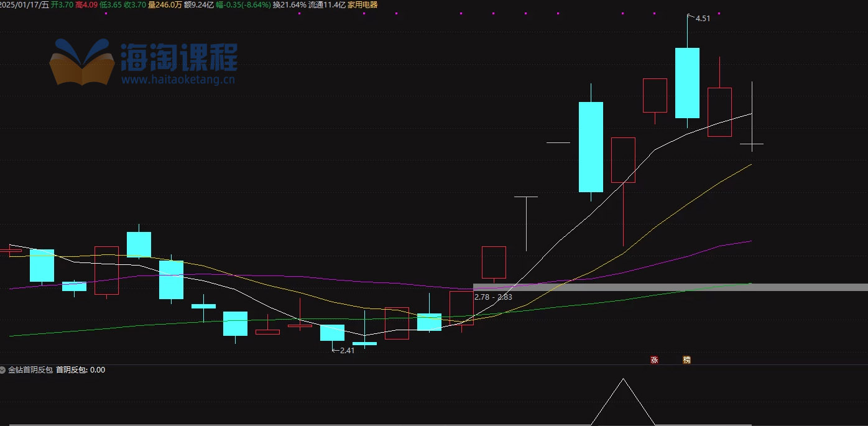The width and height of the screenshot is (868, 426).
Task: Click the red 涨 marker icon
Action: (x=654, y=359)
